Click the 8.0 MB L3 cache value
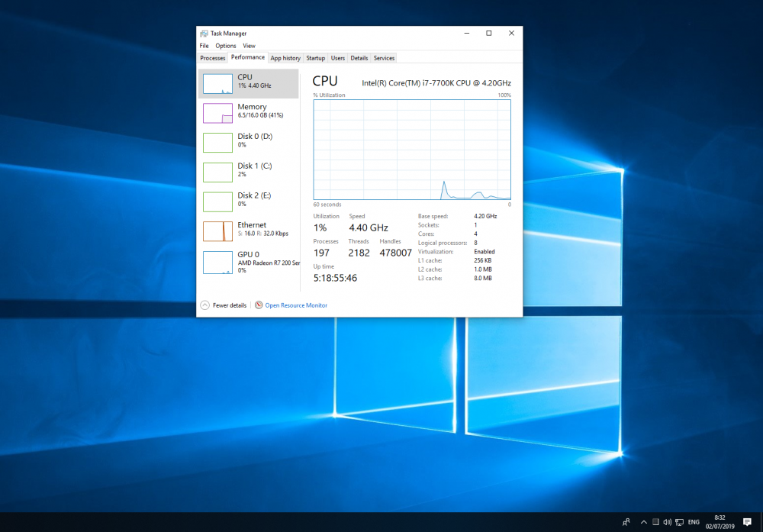The height and width of the screenshot is (532, 763). pos(483,279)
